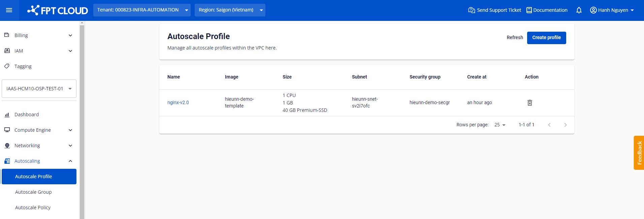The image size is (644, 219).
Task: Open the IAAS-HCM10-OSP-TEST-01 project dropdown
Action: [39, 89]
